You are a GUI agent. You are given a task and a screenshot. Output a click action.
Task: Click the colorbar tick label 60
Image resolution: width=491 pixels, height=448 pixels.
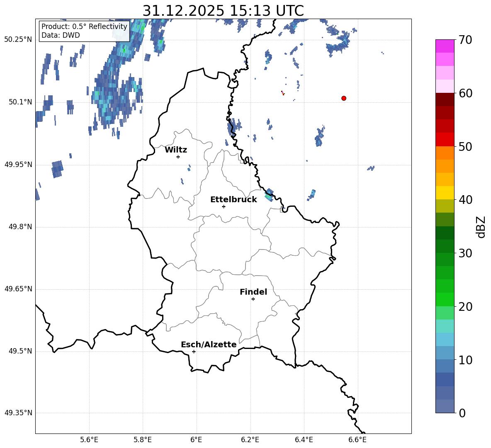click(x=465, y=93)
